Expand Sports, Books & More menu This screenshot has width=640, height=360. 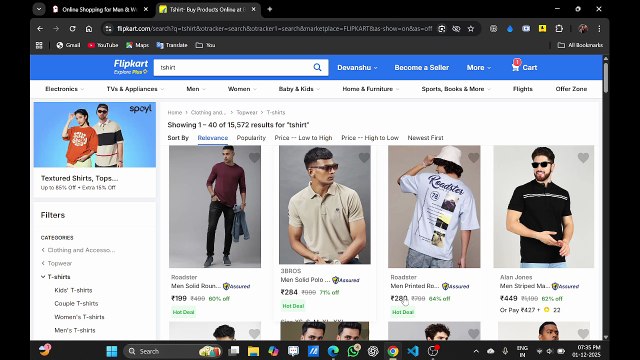point(456,89)
